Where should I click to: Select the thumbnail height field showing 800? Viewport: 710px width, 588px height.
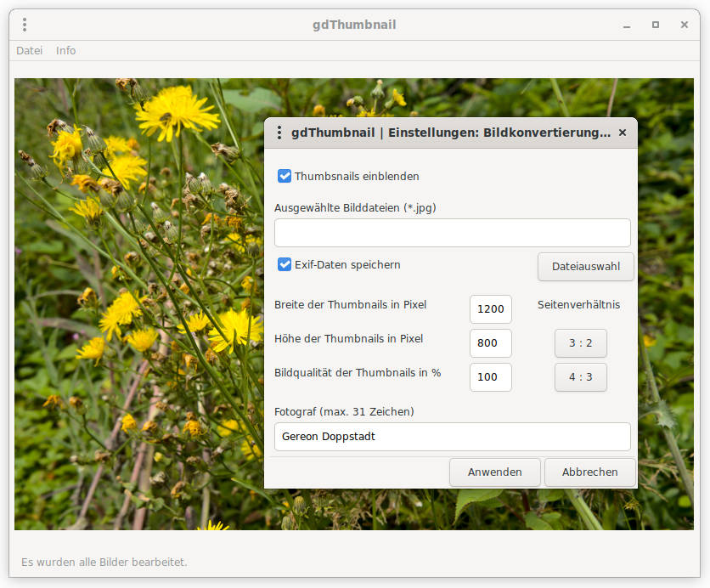490,343
